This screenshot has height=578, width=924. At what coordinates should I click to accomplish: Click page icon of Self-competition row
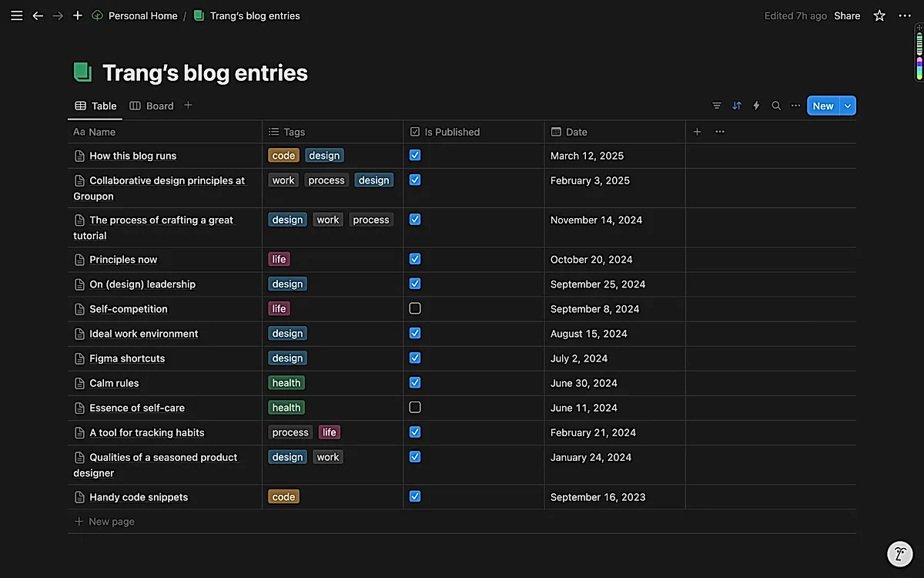click(x=79, y=309)
